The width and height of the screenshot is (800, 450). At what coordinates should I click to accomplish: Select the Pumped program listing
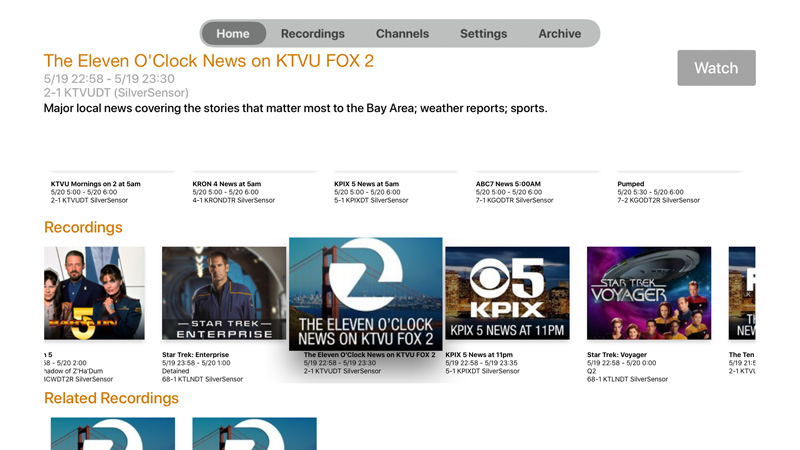pyautogui.click(x=658, y=192)
